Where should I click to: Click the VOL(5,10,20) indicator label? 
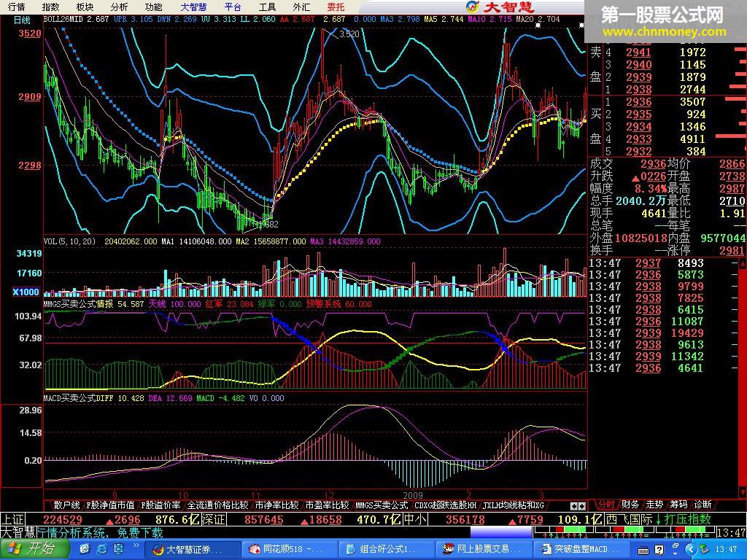pos(69,241)
